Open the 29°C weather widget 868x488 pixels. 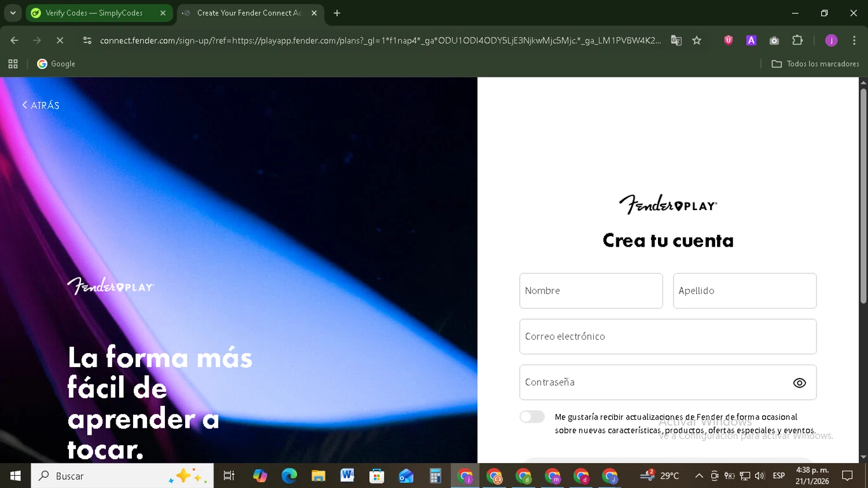660,476
